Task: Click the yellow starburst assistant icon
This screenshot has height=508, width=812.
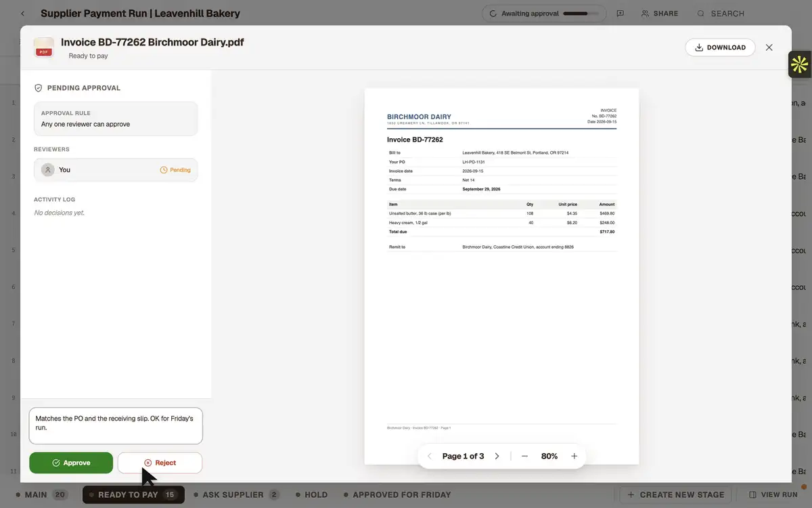Action: tap(799, 64)
